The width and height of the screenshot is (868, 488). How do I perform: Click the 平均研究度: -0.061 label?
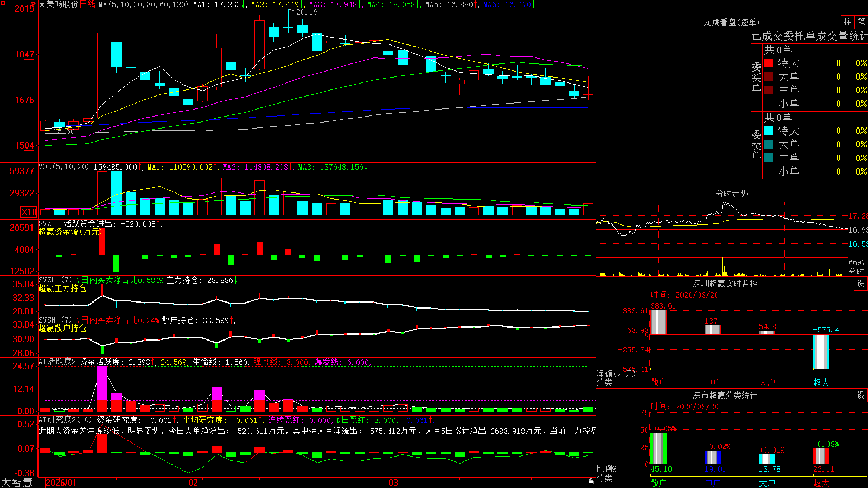point(220,420)
